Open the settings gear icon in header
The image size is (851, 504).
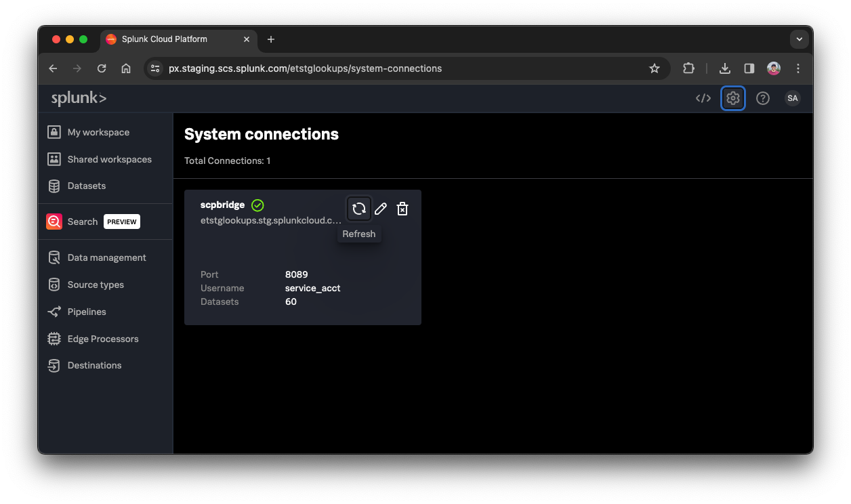coord(733,98)
